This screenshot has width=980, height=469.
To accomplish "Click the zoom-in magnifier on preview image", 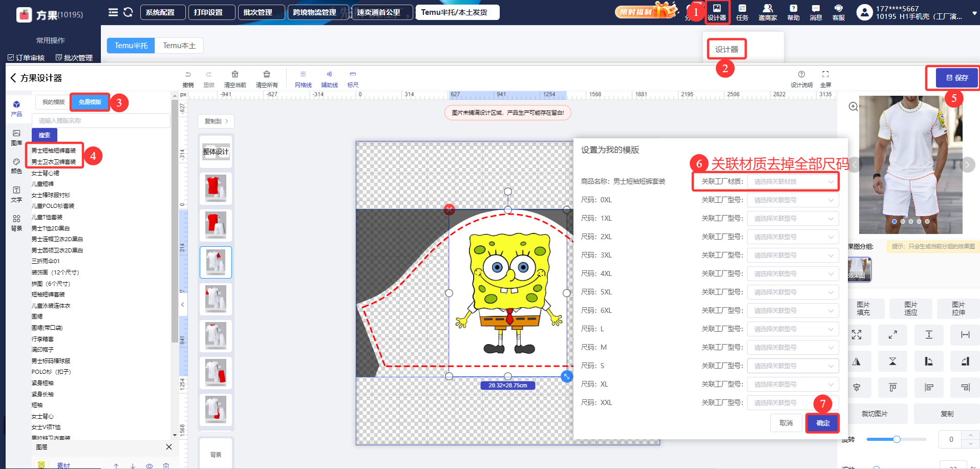I will [x=853, y=106].
